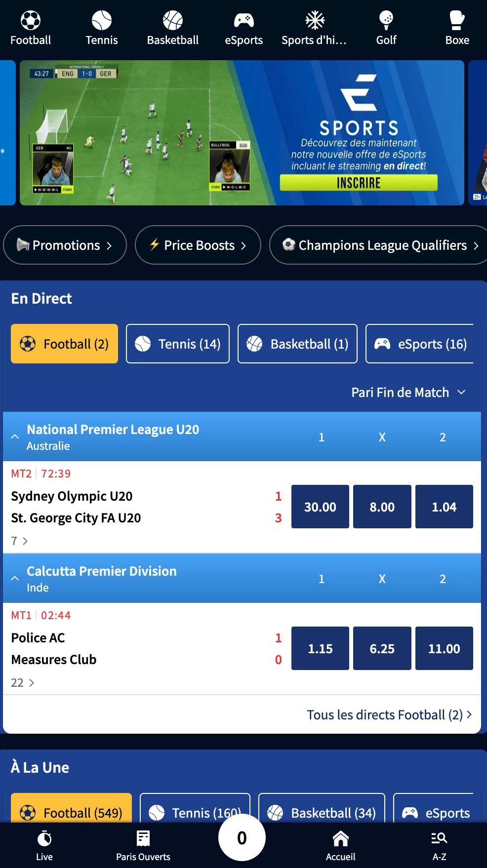
Task: Select the 1.15 odds for Police AC
Action: 320,648
